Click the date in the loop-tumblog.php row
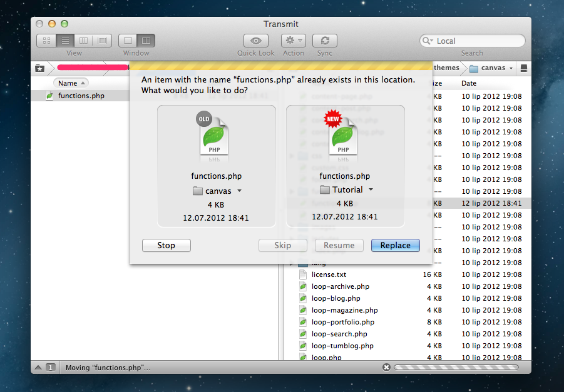Viewport: 564px width, 392px height. (491, 346)
